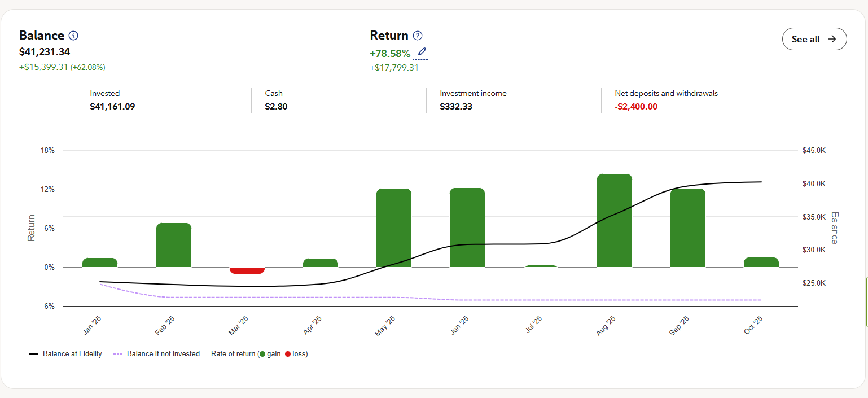Screen dimensions: 868x398
Task: Click the April '25 return bar
Action: click(x=321, y=263)
